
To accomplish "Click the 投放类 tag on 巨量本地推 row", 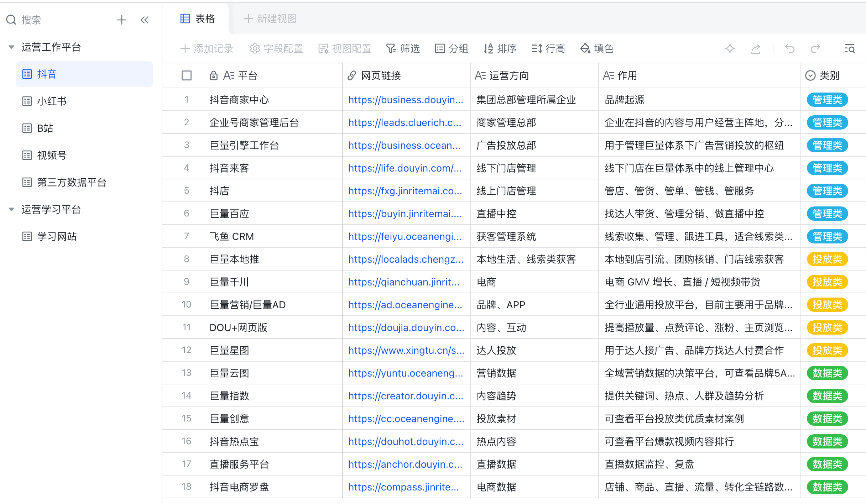I will 828,259.
